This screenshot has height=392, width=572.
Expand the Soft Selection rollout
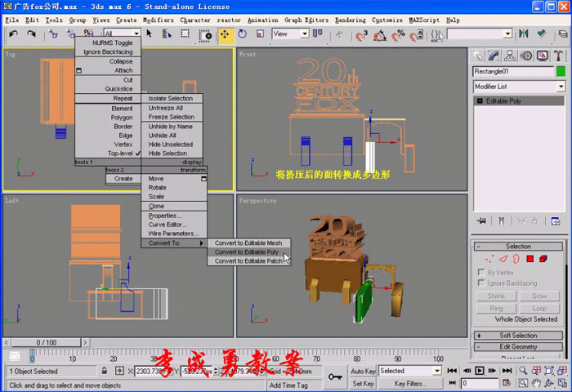pyautogui.click(x=518, y=335)
